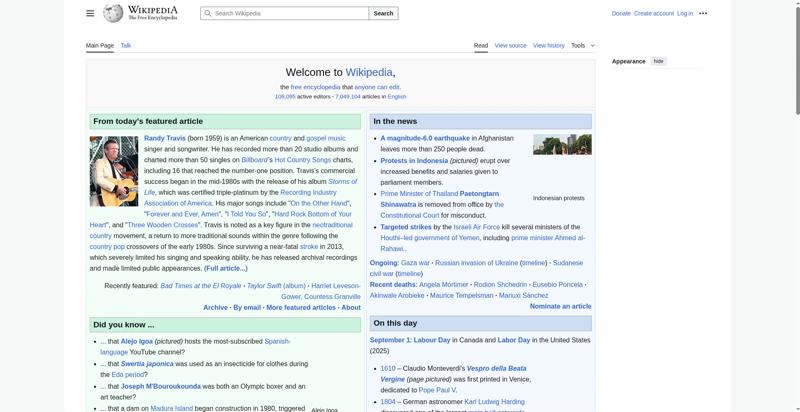Open the Swertia japonica link
The image size is (800, 412).
coord(147,364)
